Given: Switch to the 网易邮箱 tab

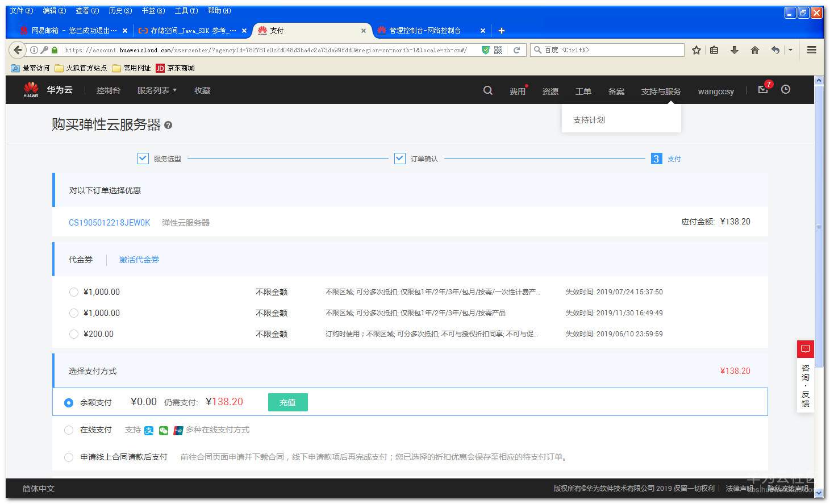Looking at the screenshot, I should (74, 31).
